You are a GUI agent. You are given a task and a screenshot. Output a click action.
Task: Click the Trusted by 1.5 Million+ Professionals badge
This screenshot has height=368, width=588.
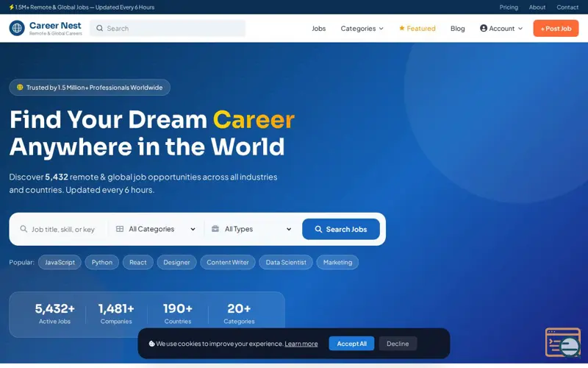tap(90, 87)
